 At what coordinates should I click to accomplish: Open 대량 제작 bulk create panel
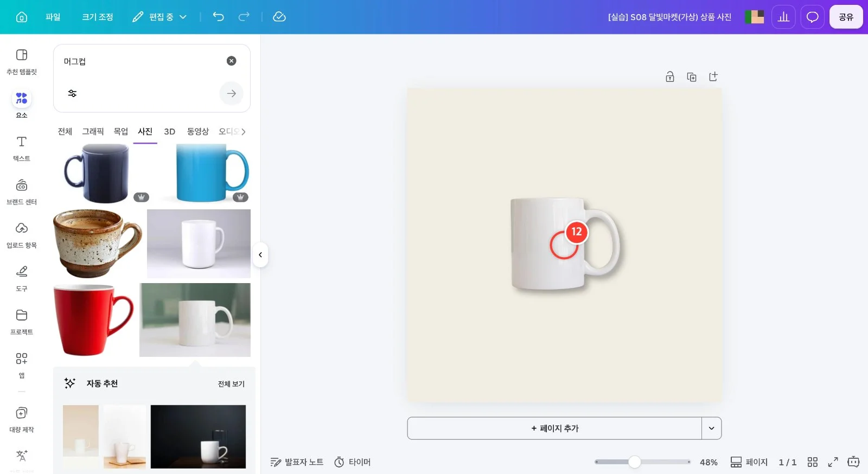(22, 420)
